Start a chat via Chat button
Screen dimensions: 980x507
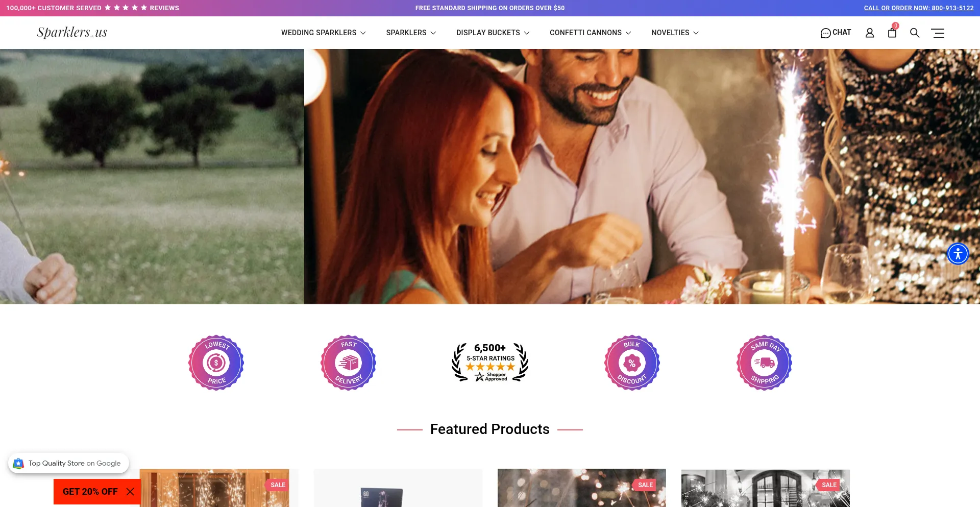[x=836, y=33]
